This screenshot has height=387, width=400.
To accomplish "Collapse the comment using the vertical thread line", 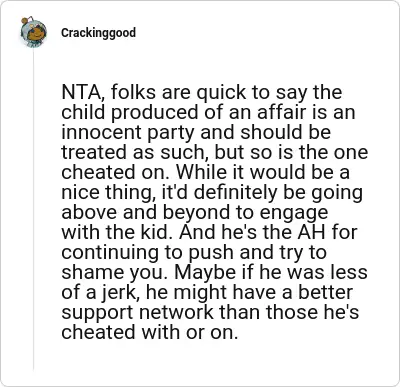I will click(33, 210).
